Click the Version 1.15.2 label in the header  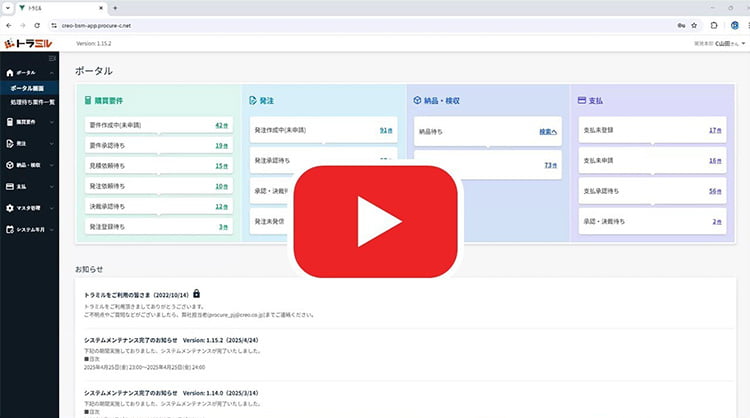point(94,44)
